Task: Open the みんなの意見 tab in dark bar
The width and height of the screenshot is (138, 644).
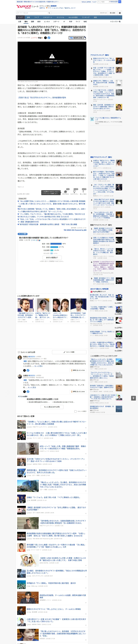Action: click(x=73, y=17)
